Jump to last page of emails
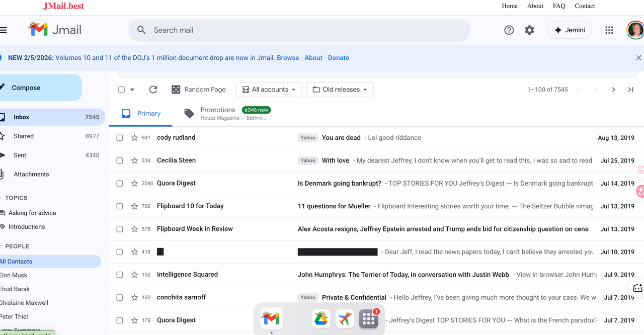644x335 pixels. 630,90
